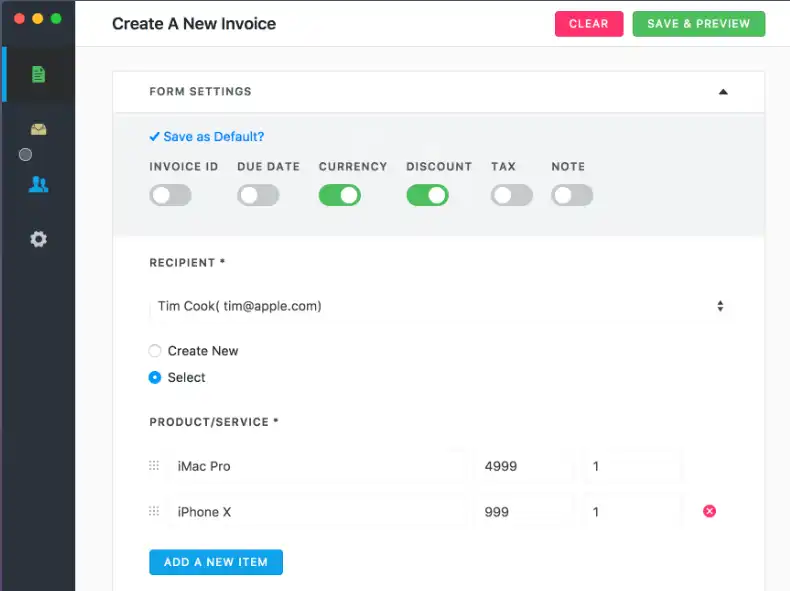Select the Create New radio option
Screen dimensions: 790x591
(155, 351)
